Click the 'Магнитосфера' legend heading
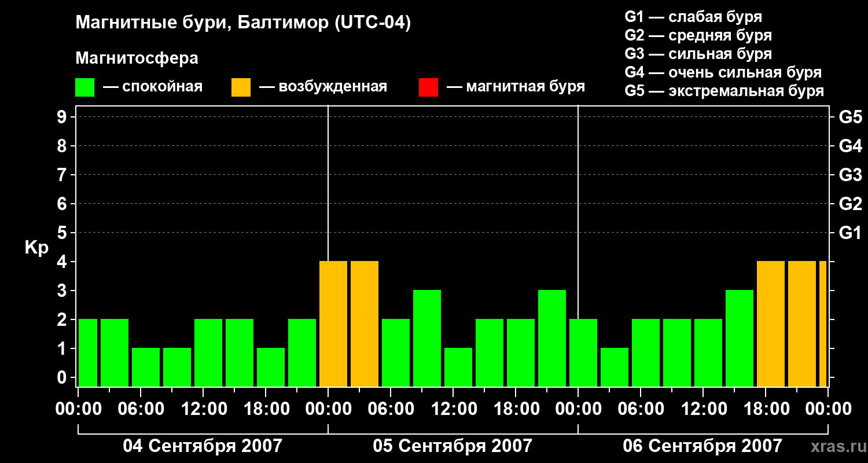 [137, 58]
